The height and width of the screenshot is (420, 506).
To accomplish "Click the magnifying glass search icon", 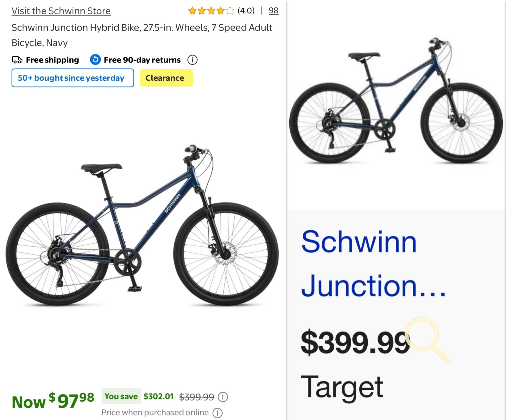I will (x=427, y=340).
